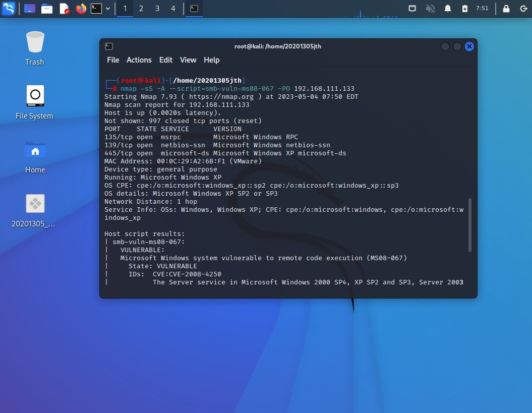Click the 'nmap -sS -A' command line
Image resolution: width=532 pixels, height=413 pixels.
pos(238,89)
